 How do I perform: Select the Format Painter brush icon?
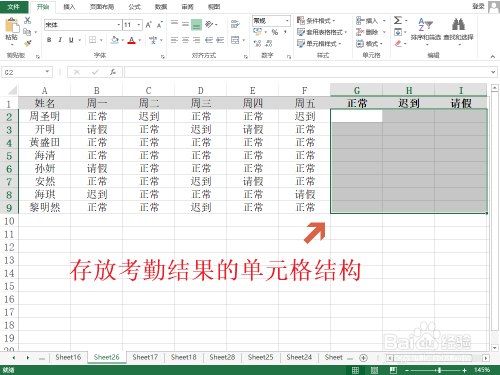[28, 43]
